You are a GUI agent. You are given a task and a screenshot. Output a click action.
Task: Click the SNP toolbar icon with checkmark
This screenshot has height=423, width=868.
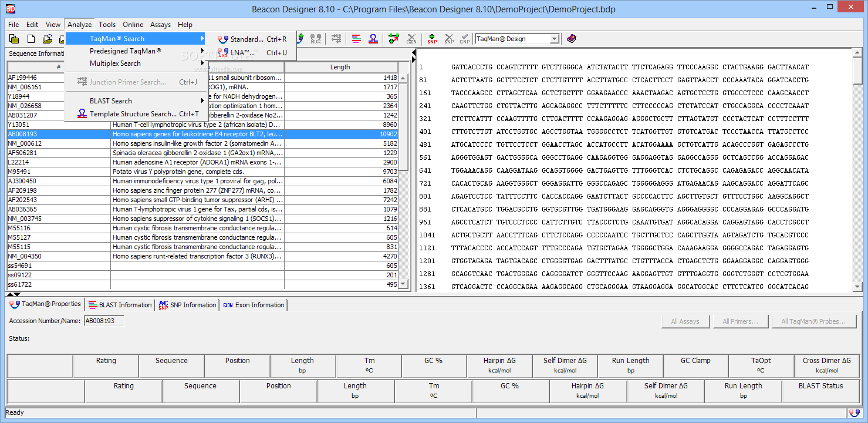pyautogui.click(x=465, y=39)
